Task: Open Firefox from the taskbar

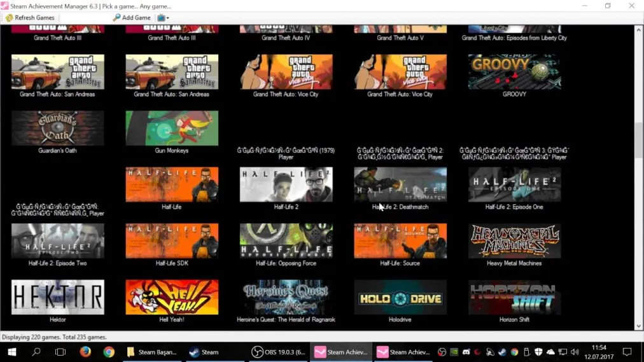Action: pyautogui.click(x=85, y=352)
